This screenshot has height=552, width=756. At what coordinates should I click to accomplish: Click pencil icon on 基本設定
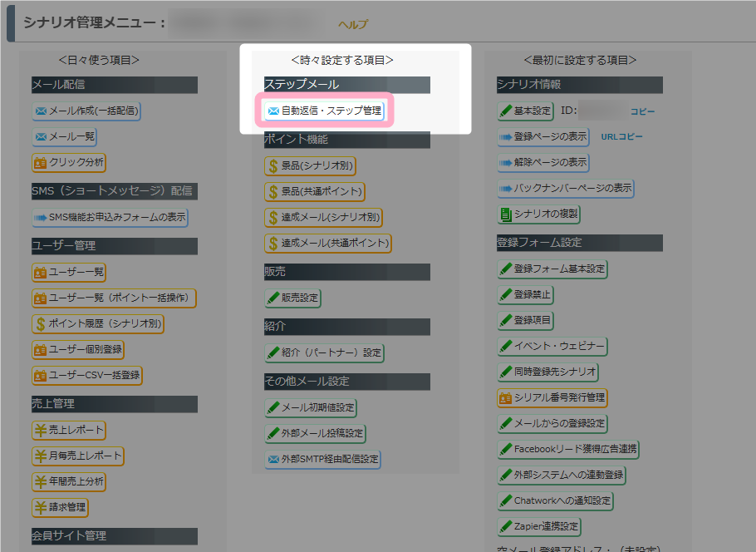(x=505, y=111)
